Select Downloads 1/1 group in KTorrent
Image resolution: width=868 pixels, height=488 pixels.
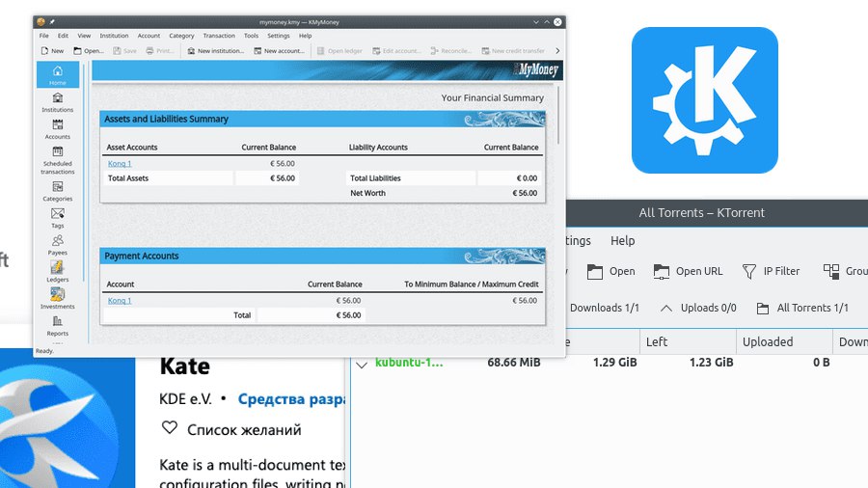click(604, 308)
